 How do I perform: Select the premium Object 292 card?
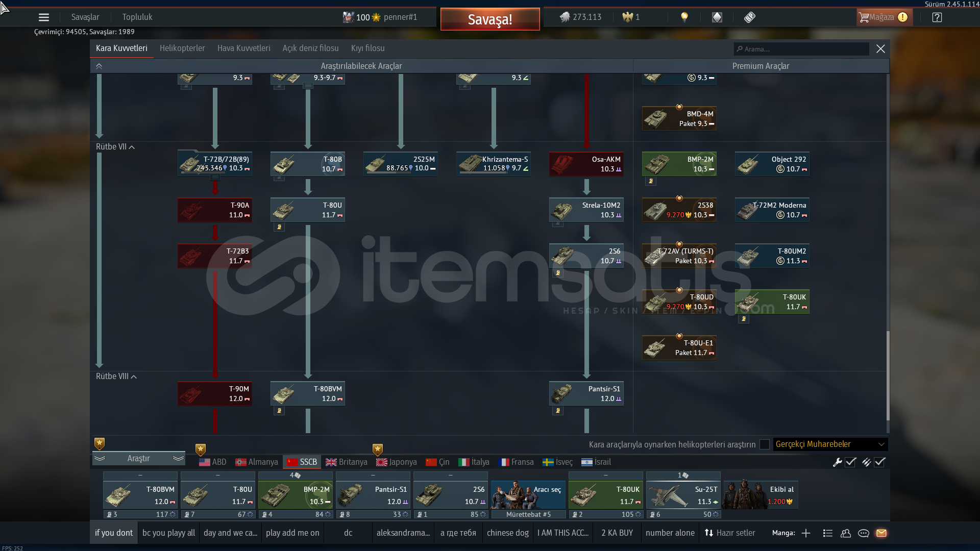pyautogui.click(x=772, y=164)
